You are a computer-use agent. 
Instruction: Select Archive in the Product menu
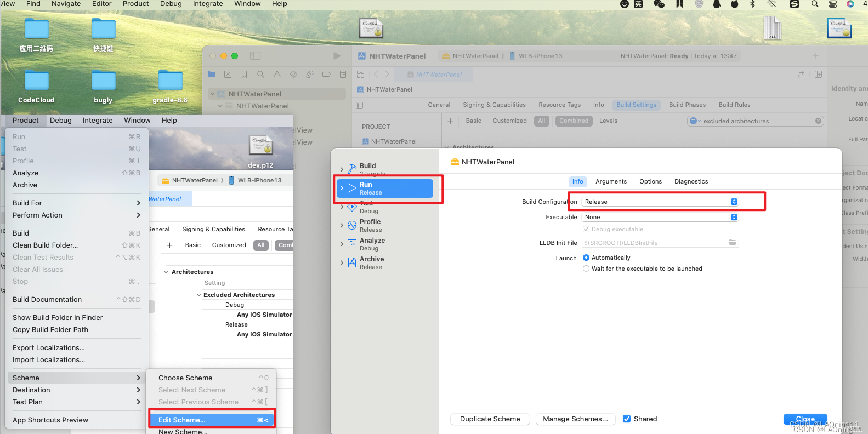(77, 185)
